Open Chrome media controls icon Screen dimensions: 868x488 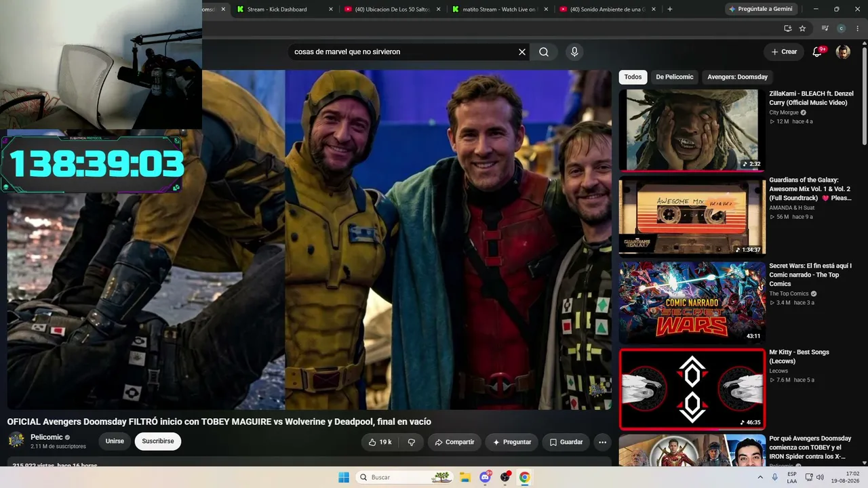click(825, 28)
